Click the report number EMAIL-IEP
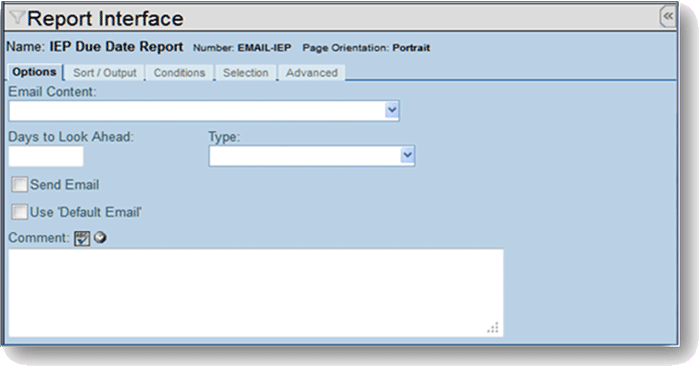 [x=264, y=48]
